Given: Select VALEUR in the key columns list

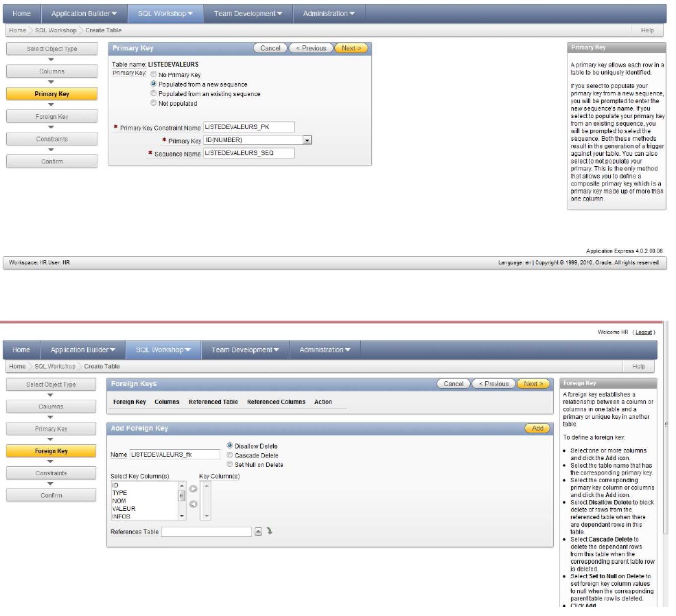Looking at the screenshot, I should coord(124,509).
